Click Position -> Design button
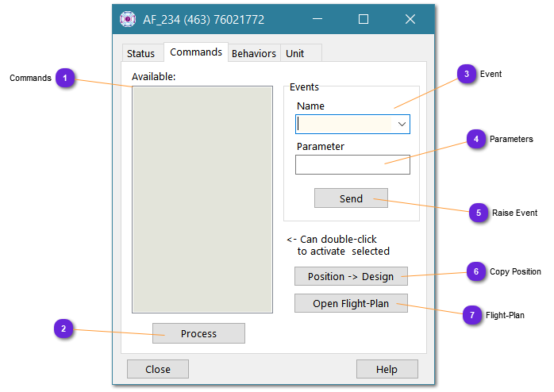Image resolution: width=554 pixels, height=392 pixels. point(351,277)
